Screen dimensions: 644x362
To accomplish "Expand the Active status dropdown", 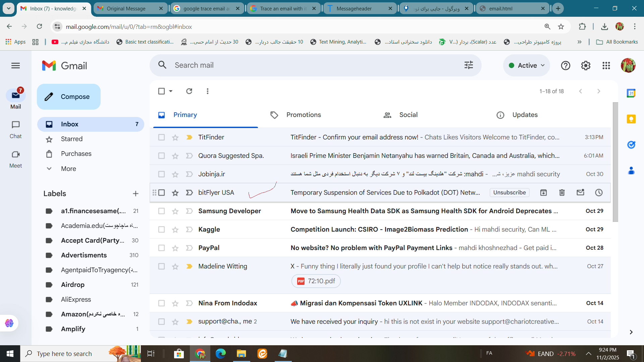I will [527, 65].
